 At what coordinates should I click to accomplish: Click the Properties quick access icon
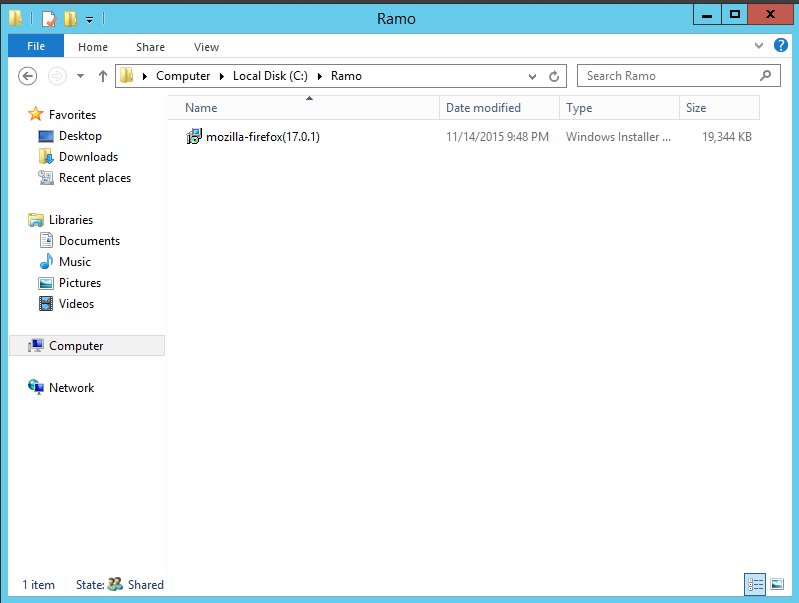(x=49, y=19)
